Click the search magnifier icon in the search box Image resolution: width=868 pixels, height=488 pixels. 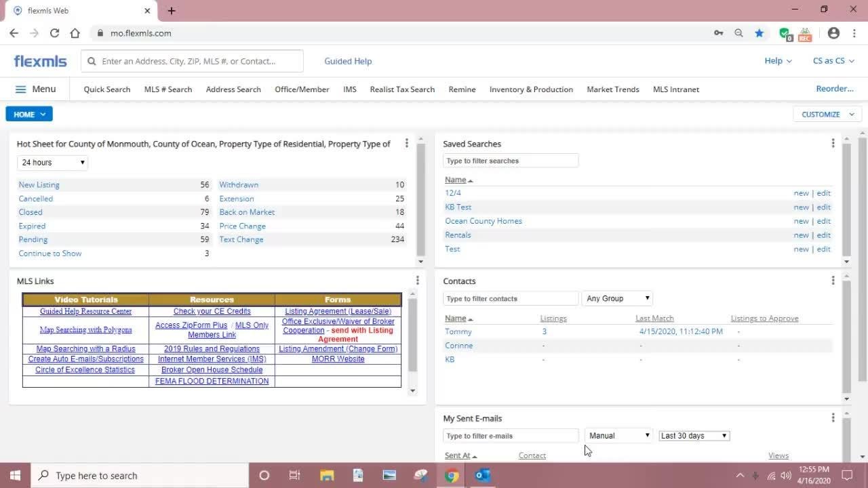click(92, 61)
